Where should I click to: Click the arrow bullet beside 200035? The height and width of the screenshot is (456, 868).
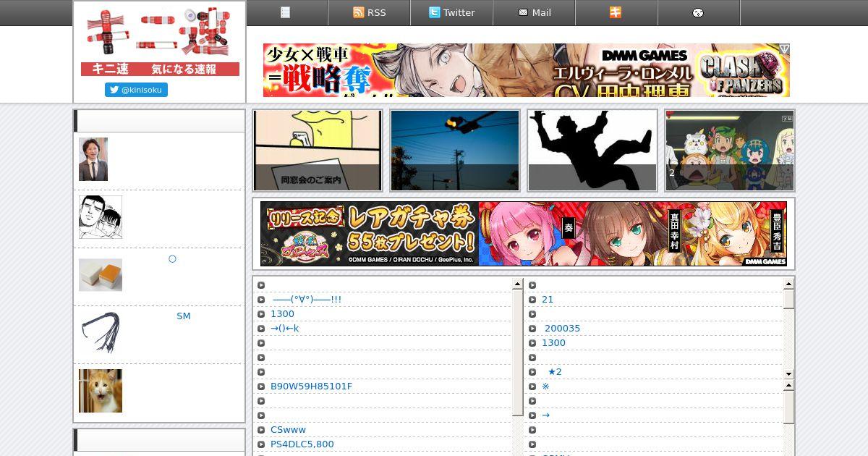point(532,329)
